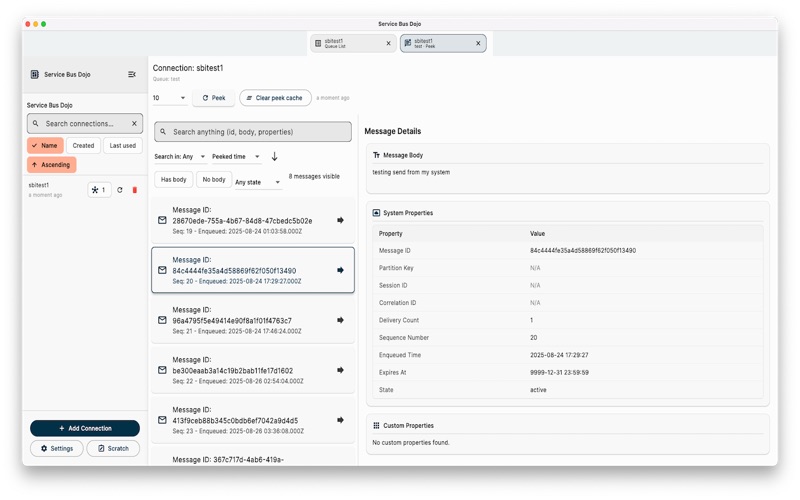Click in Search connections field

pos(85,123)
